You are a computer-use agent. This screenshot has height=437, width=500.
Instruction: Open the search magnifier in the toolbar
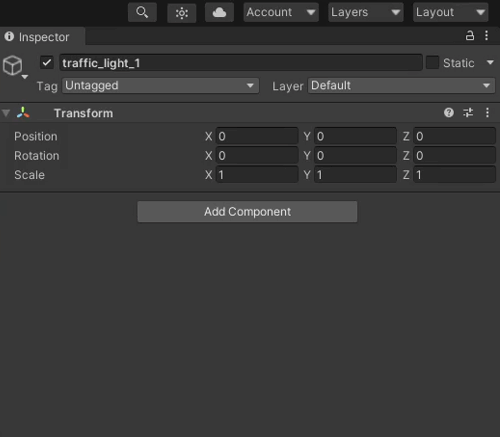(x=142, y=13)
